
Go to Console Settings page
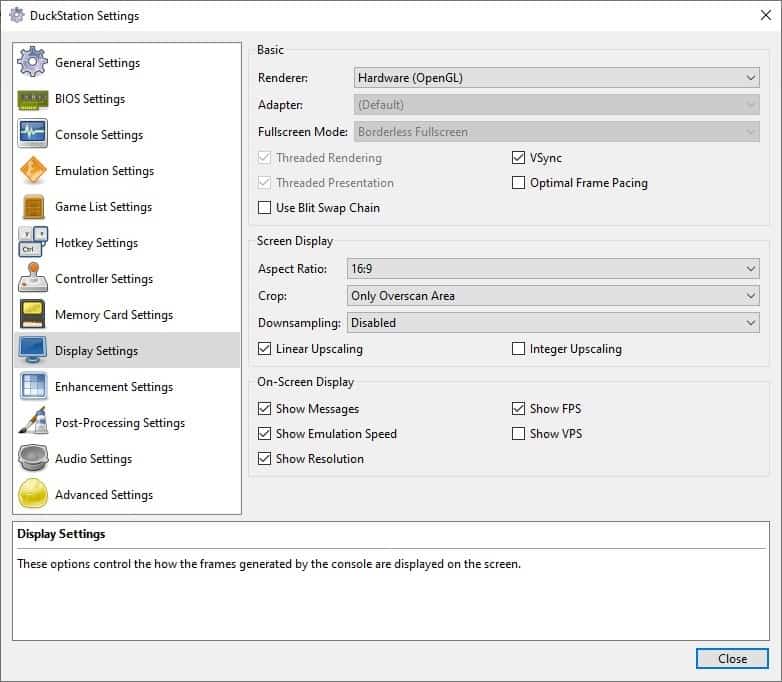point(127,135)
